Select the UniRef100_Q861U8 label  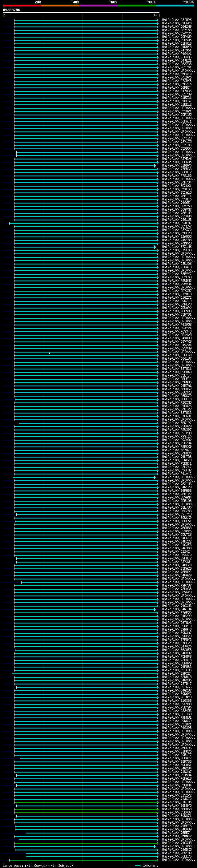[x=177, y=220]
